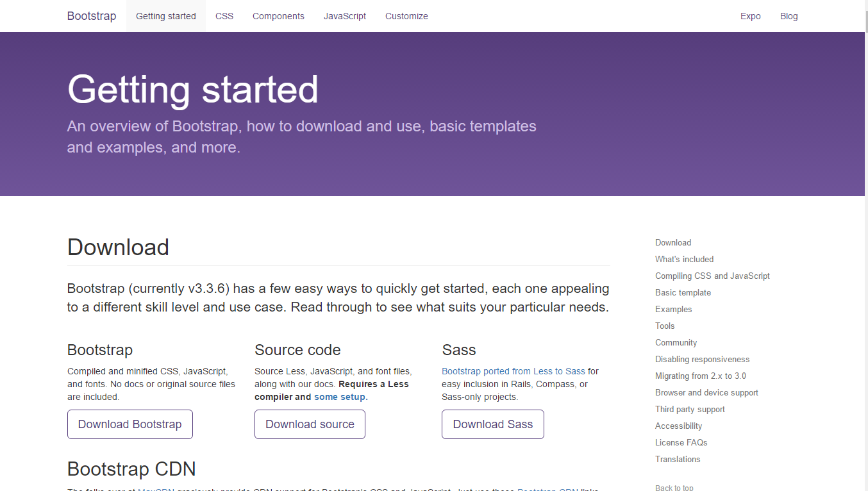This screenshot has width=868, height=491.
Task: Click the Bootstrap brand in the navbar
Action: coord(91,15)
